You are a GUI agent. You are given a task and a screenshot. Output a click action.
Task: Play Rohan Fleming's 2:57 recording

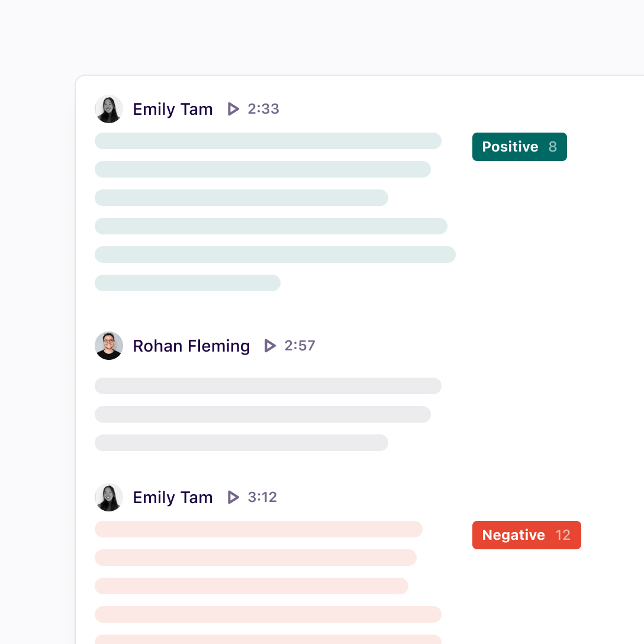click(x=270, y=346)
